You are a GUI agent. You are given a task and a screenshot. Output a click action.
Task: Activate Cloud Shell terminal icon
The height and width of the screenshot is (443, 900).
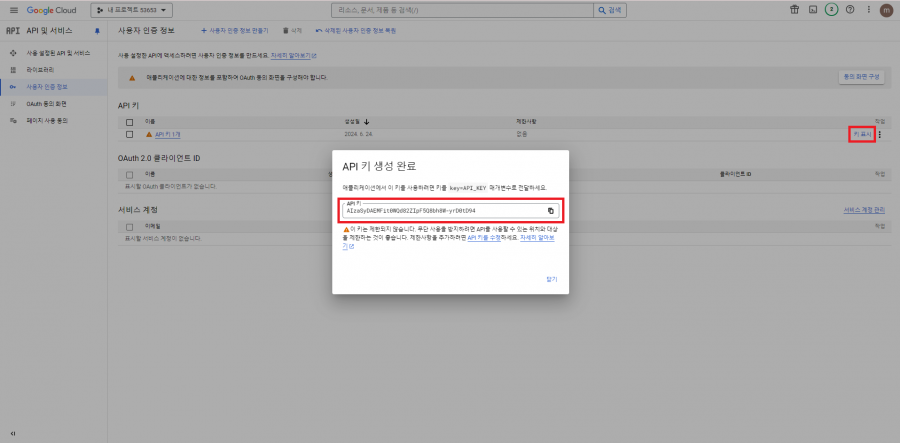tap(812, 10)
